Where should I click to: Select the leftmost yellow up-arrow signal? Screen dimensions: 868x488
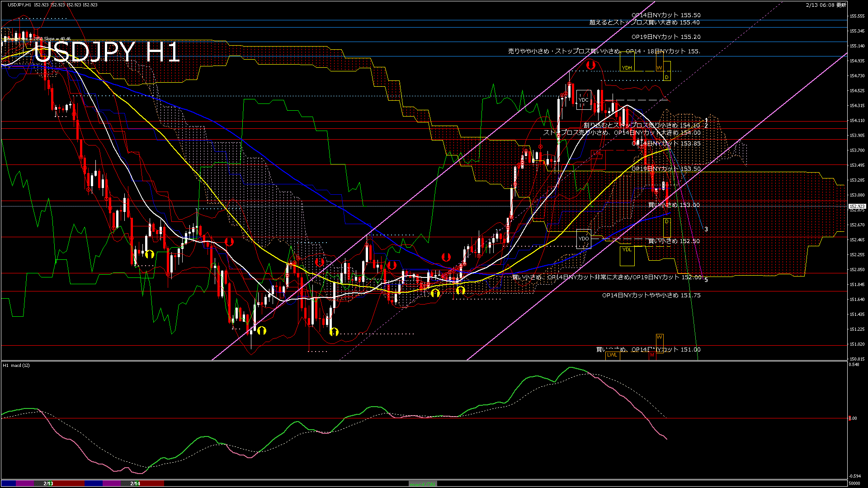click(150, 254)
